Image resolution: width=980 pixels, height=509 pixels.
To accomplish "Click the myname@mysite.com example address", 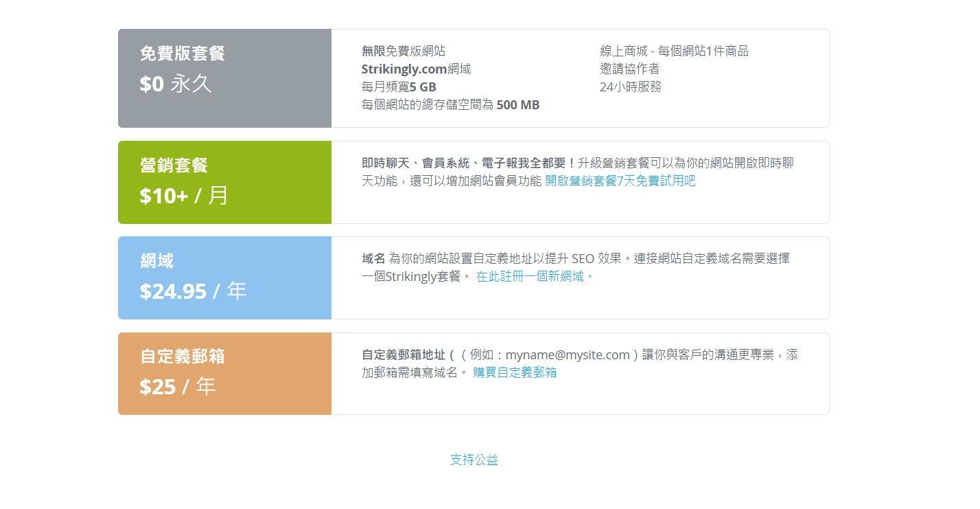I will [x=568, y=355].
